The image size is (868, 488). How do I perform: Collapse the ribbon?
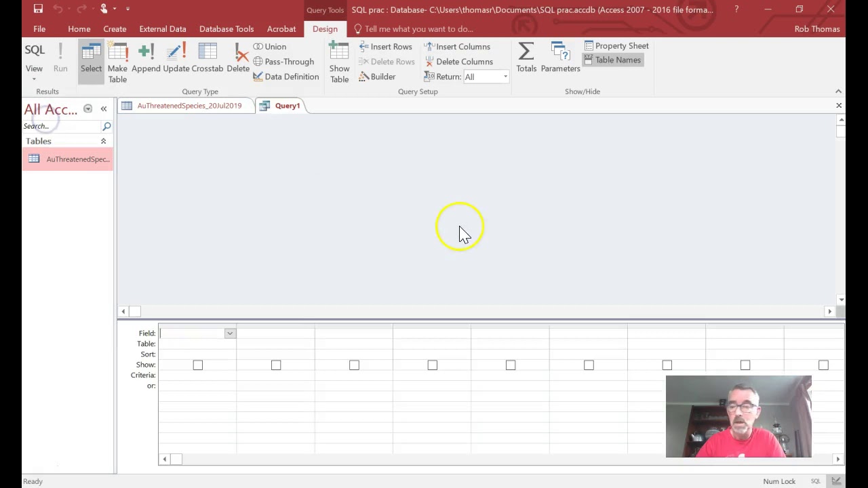[x=838, y=91]
